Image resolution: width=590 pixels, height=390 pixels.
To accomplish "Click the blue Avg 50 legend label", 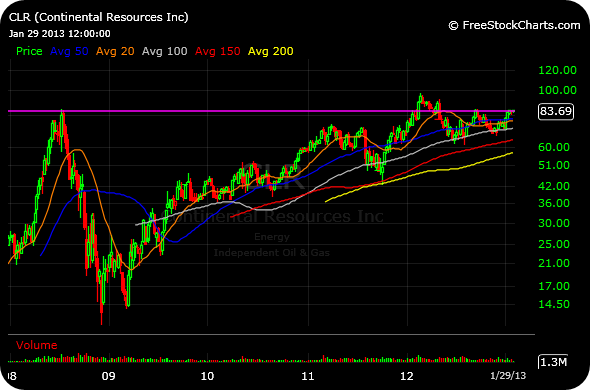I will pyautogui.click(x=69, y=51).
